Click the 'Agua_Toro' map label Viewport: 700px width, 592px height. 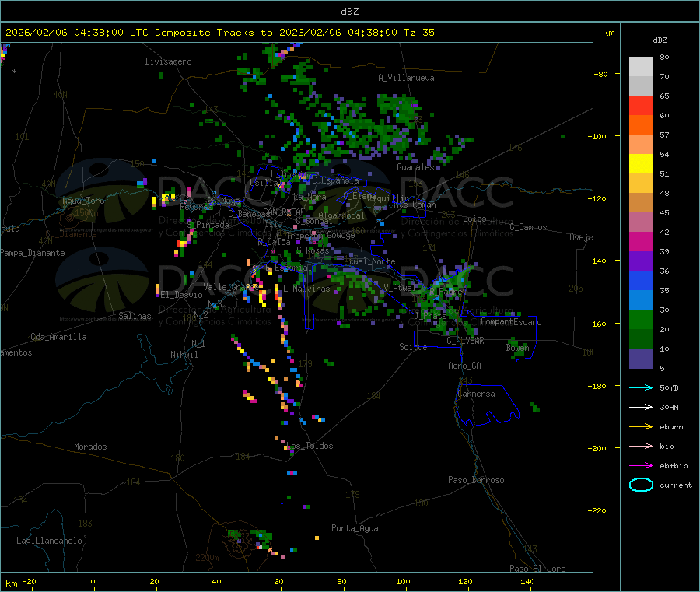83,201
